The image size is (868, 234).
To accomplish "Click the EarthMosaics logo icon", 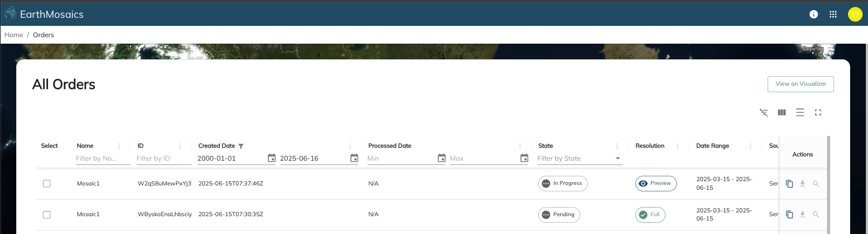I will click(10, 13).
